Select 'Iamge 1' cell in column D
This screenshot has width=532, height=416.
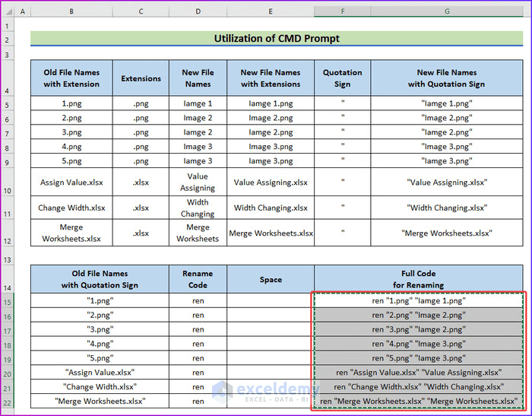click(198, 103)
